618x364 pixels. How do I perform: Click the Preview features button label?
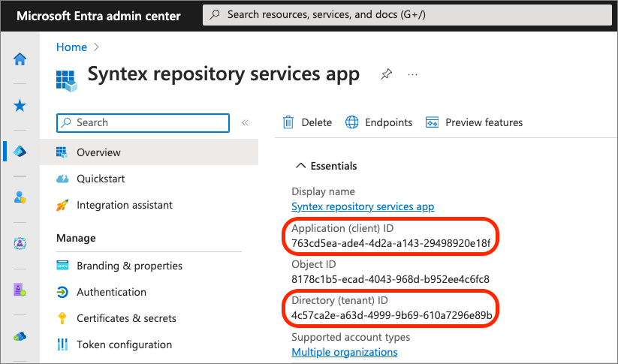[484, 122]
